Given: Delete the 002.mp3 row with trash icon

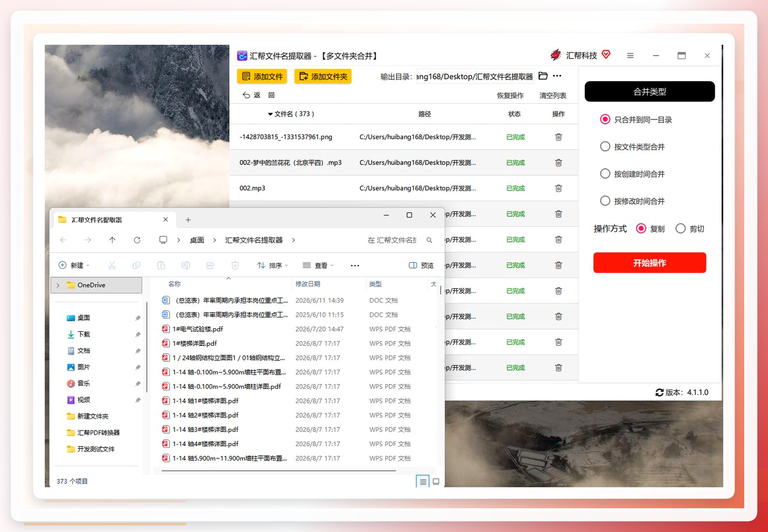Looking at the screenshot, I should pyautogui.click(x=558, y=188).
